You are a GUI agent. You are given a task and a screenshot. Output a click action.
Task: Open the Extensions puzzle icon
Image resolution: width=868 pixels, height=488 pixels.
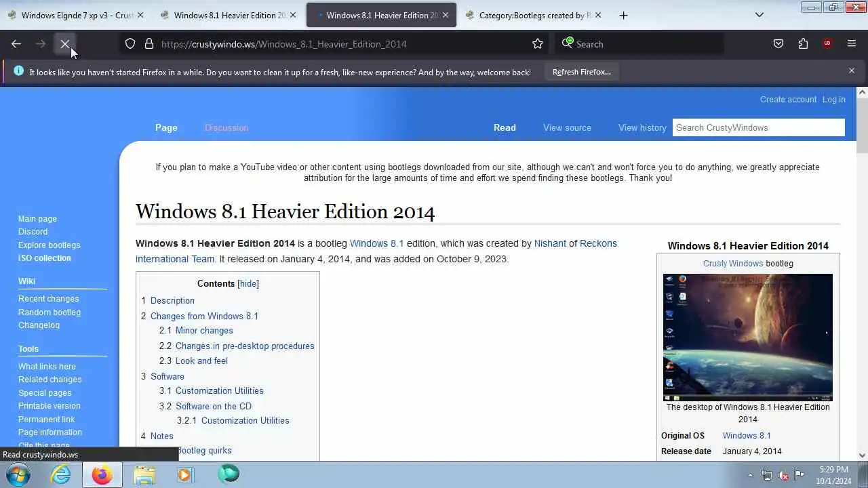pyautogui.click(x=803, y=44)
